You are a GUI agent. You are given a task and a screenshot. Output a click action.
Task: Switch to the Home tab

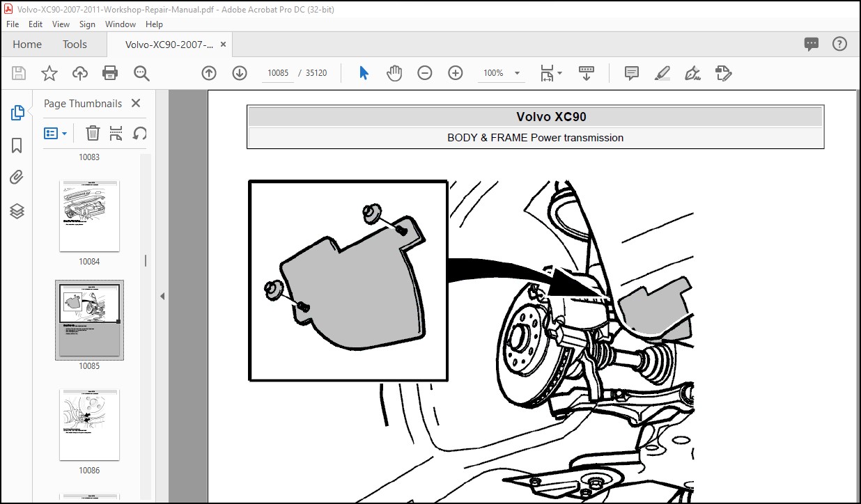tap(27, 44)
